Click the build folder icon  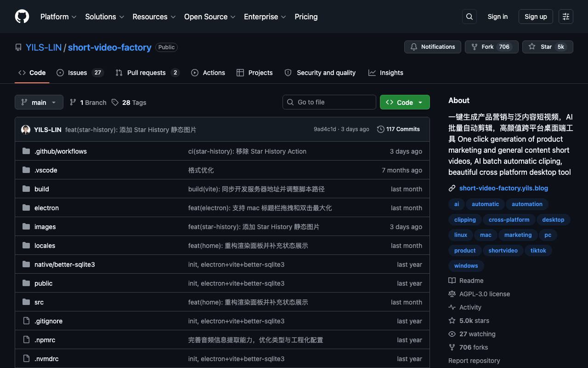coord(26,189)
